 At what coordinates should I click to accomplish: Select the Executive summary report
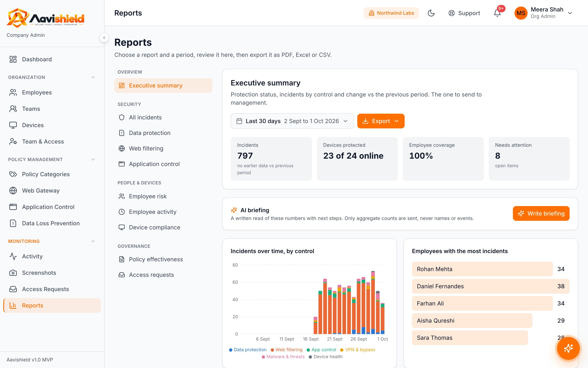163,85
